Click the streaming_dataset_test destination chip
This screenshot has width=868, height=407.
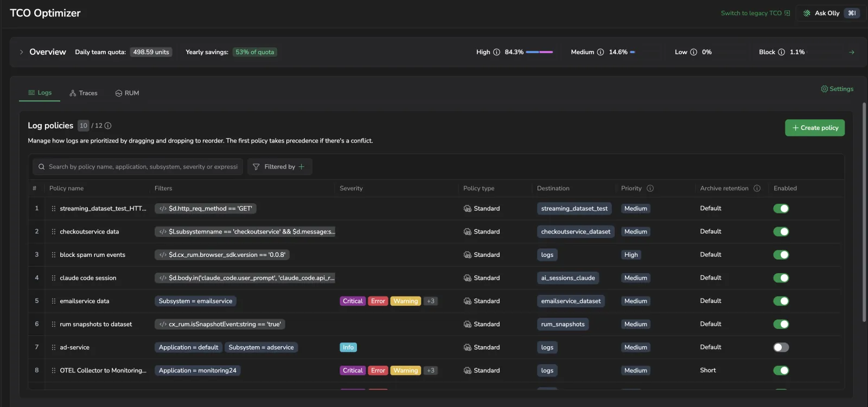575,209
